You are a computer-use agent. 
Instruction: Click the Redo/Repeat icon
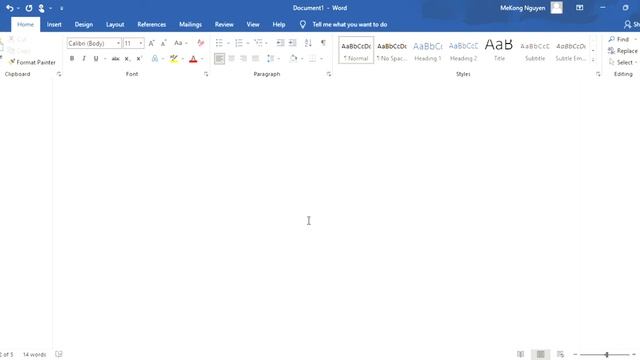click(29, 8)
